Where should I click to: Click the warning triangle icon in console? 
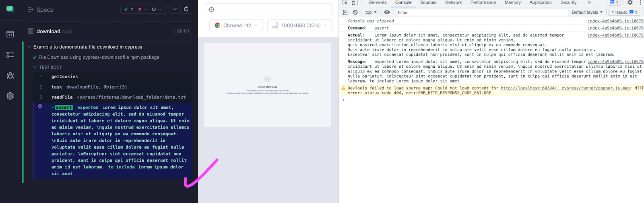343,88
